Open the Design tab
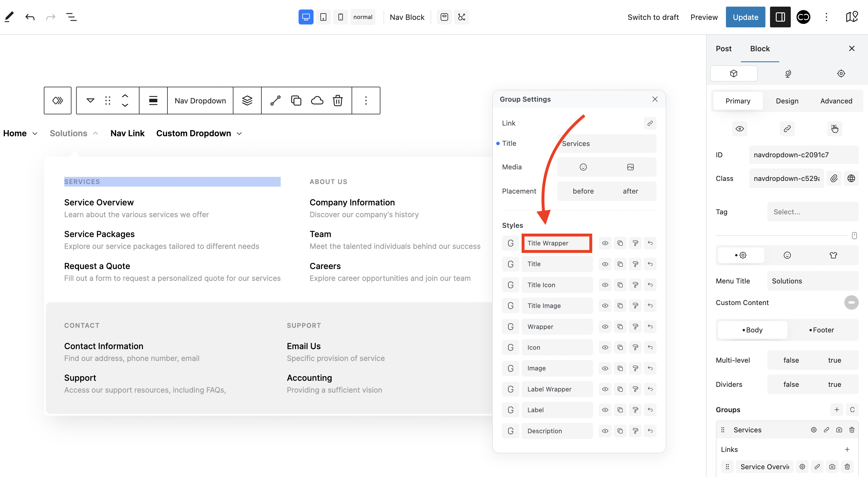Image resolution: width=868 pixels, height=477 pixels. [x=787, y=101]
